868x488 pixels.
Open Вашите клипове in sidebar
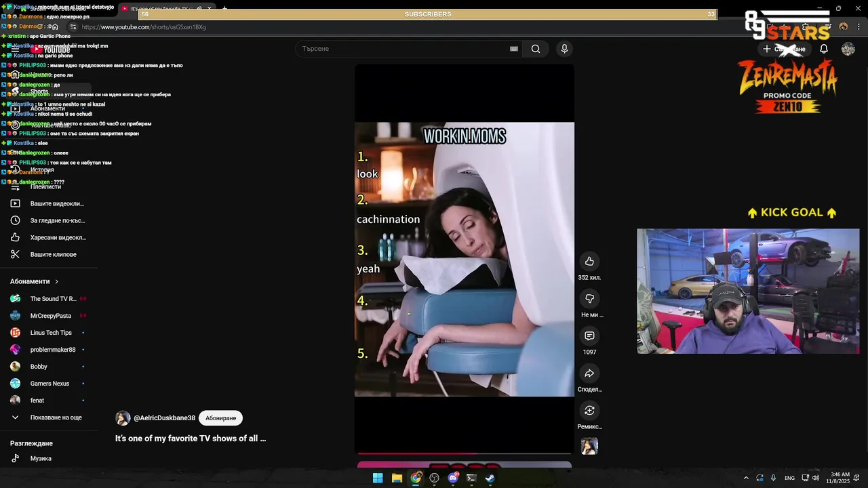(49, 254)
